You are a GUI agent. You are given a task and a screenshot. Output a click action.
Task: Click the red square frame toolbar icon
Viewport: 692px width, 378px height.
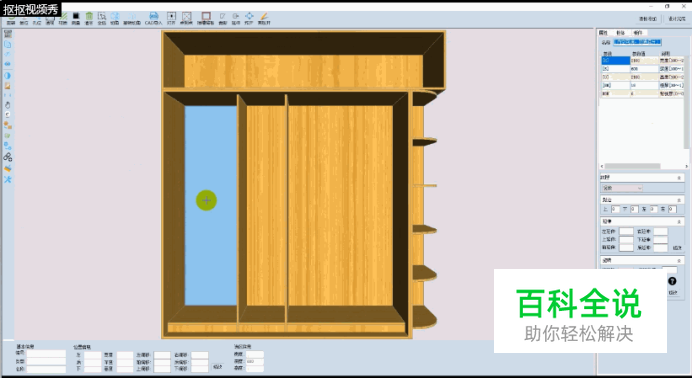click(206, 17)
